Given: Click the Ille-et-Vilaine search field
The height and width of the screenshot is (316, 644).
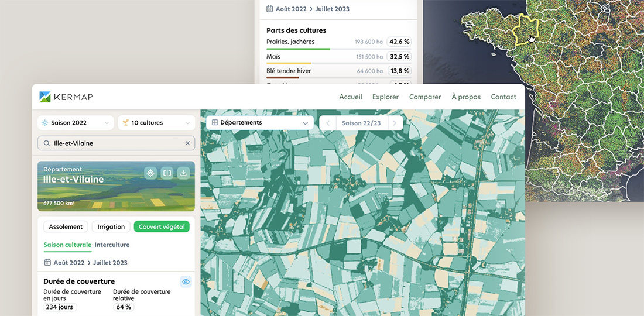Looking at the screenshot, I should pyautogui.click(x=117, y=143).
